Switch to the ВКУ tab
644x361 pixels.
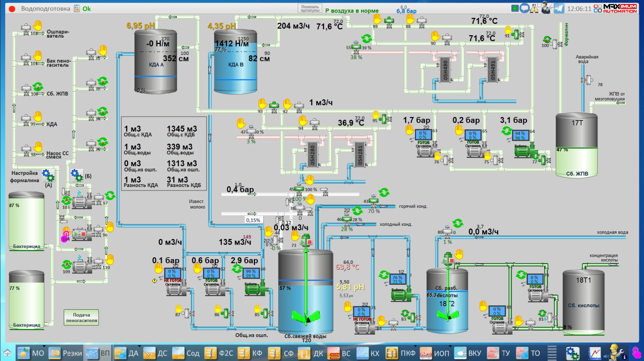(468, 353)
